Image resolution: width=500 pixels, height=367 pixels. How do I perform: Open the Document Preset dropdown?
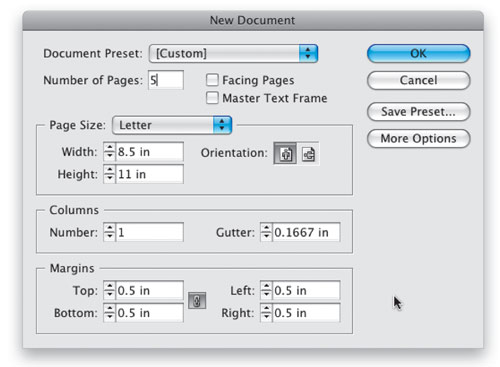pos(233,53)
